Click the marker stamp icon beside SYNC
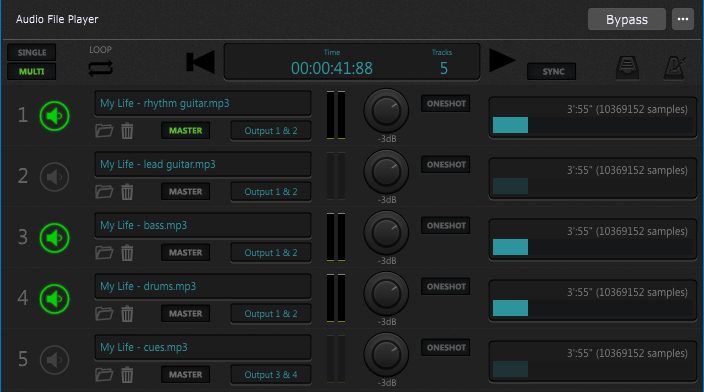 click(627, 68)
